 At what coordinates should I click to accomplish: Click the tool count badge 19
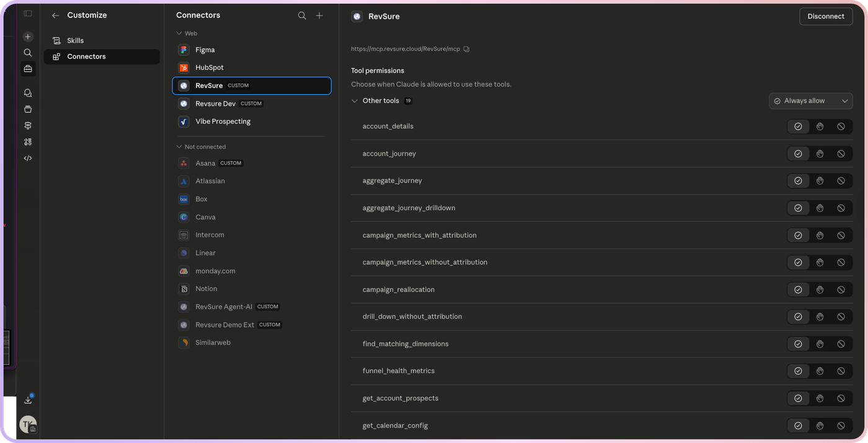408,101
